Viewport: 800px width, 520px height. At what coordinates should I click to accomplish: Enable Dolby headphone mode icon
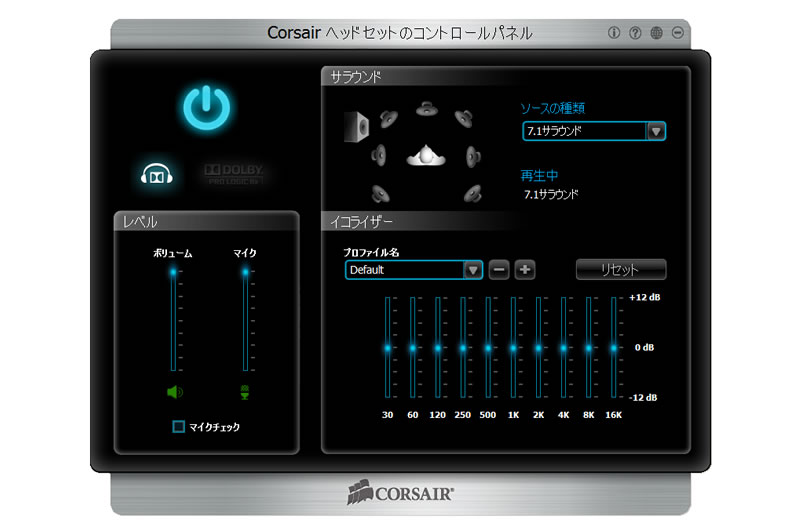click(x=157, y=174)
